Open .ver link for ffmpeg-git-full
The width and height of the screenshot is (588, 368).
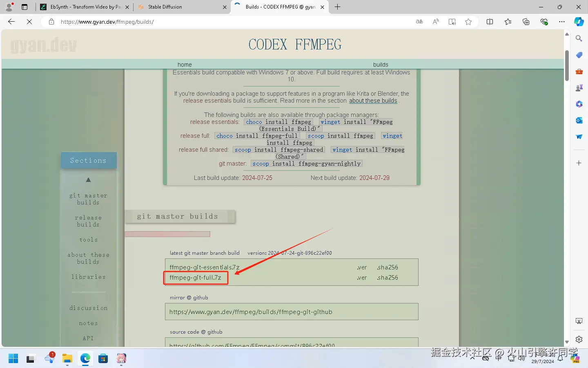click(x=362, y=278)
